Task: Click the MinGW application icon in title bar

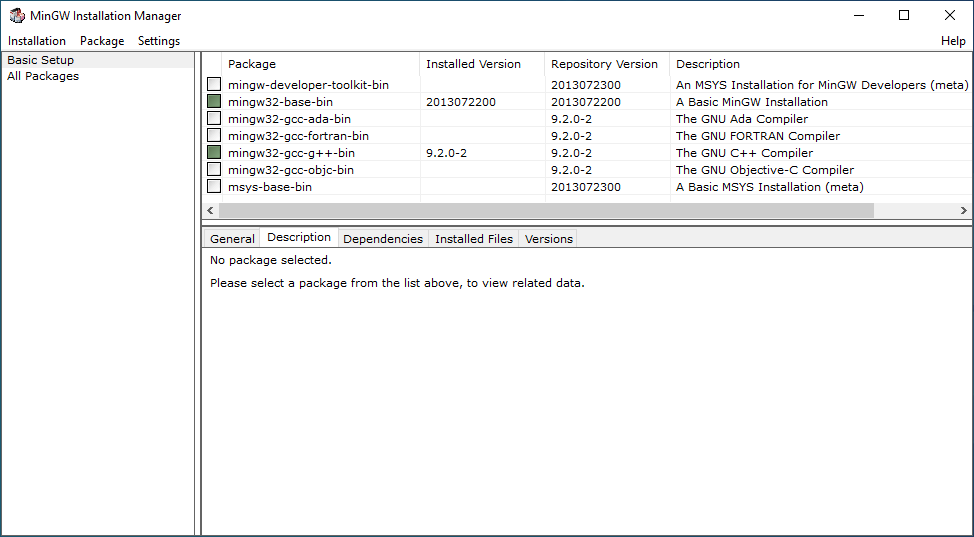Action: pyautogui.click(x=17, y=16)
